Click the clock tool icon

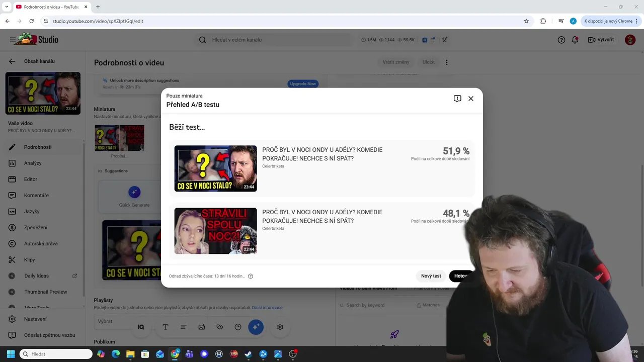238,327
